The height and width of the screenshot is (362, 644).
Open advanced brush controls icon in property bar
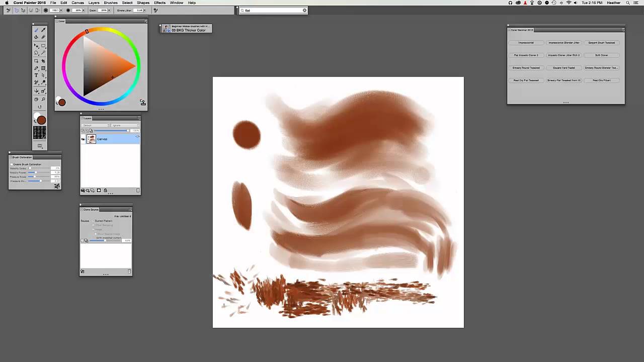click(155, 10)
